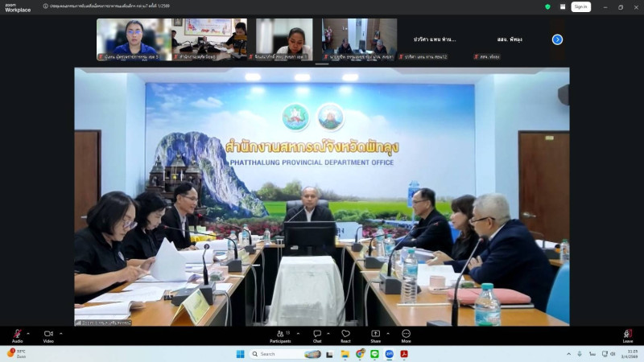Click the meeting info icon beside title
Viewport: 644px width, 362px height.
click(x=45, y=6)
